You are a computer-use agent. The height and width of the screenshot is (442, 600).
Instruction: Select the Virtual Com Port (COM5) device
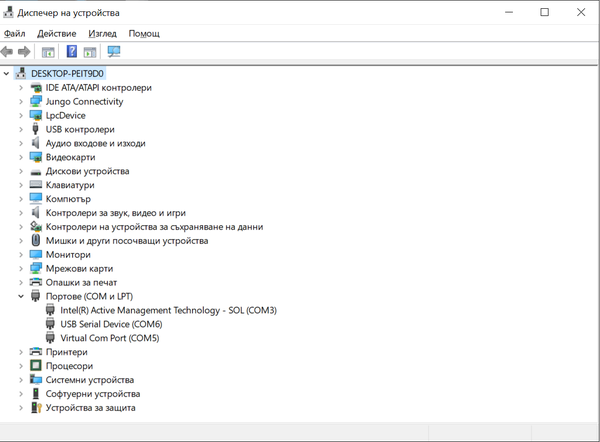coord(110,338)
